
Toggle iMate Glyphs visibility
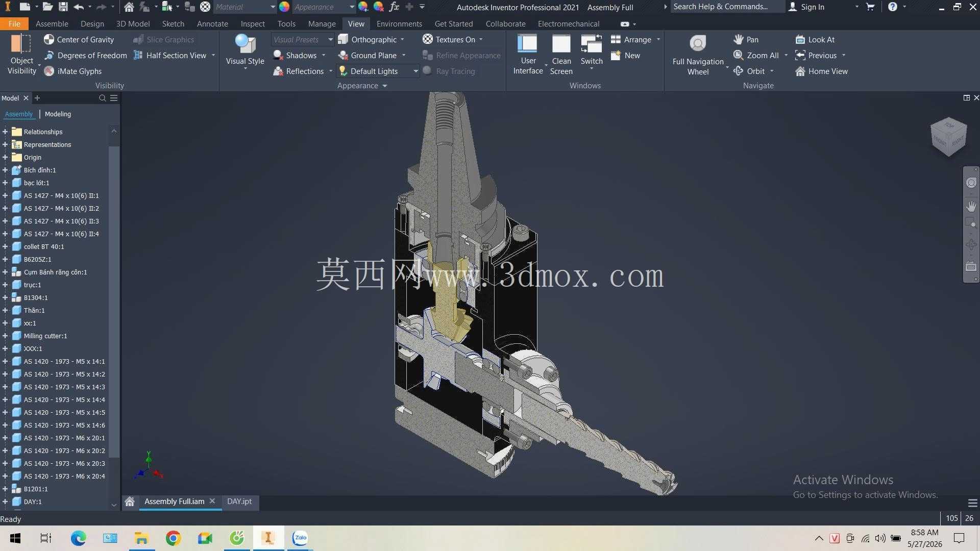[x=72, y=71]
